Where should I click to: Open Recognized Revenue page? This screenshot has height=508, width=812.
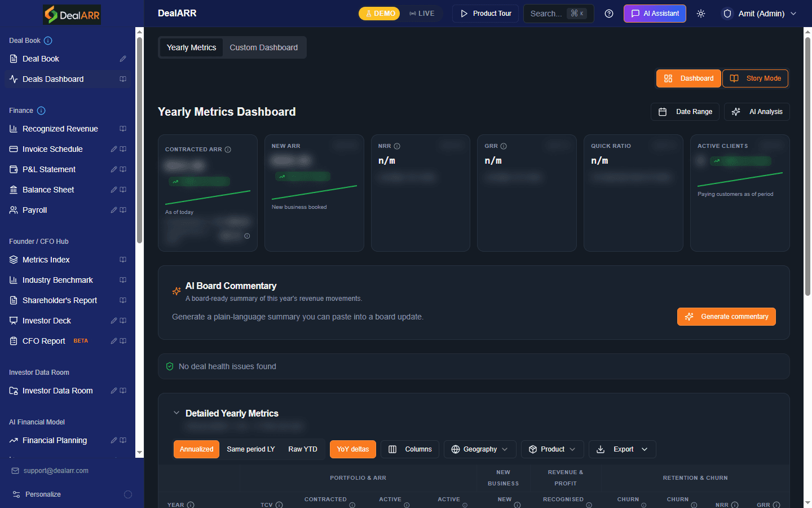point(60,129)
